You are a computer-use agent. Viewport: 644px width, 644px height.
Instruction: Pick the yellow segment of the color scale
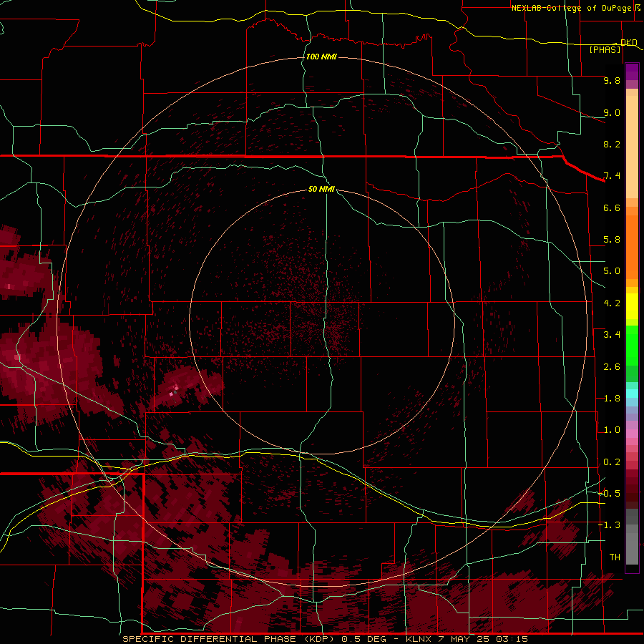coord(632,306)
